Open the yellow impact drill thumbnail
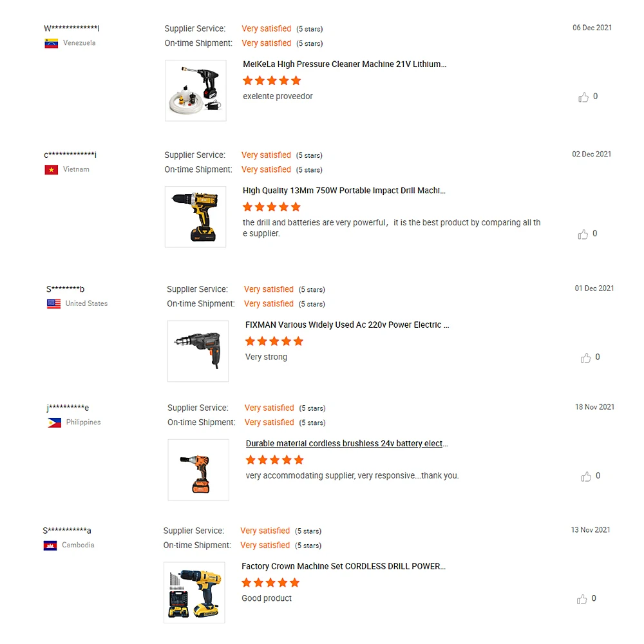Image resolution: width=644 pixels, height=644 pixels. [x=196, y=217]
